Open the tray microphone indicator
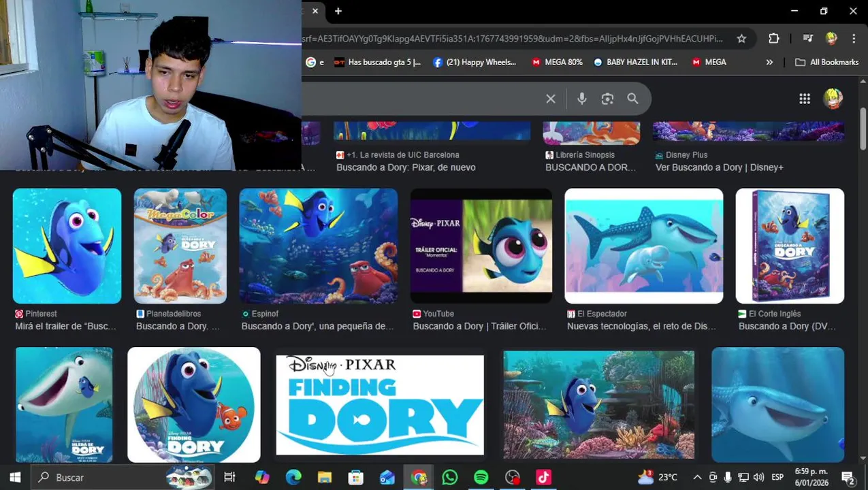Screen dimensions: 868x490 click(x=728, y=478)
